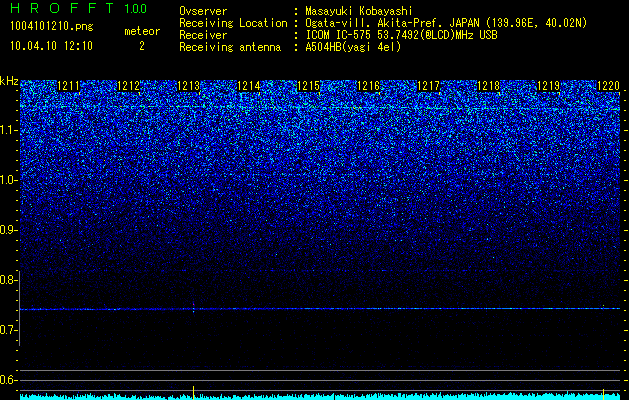Image resolution: width=629 pixels, height=400 pixels.
Task: Pick the 1220 time marker label
Action: 609,86
